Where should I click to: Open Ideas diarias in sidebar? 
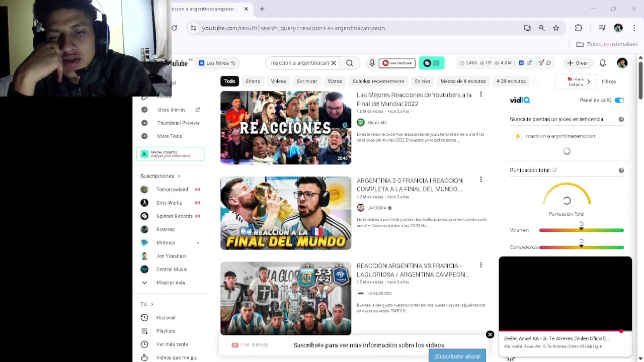click(171, 110)
